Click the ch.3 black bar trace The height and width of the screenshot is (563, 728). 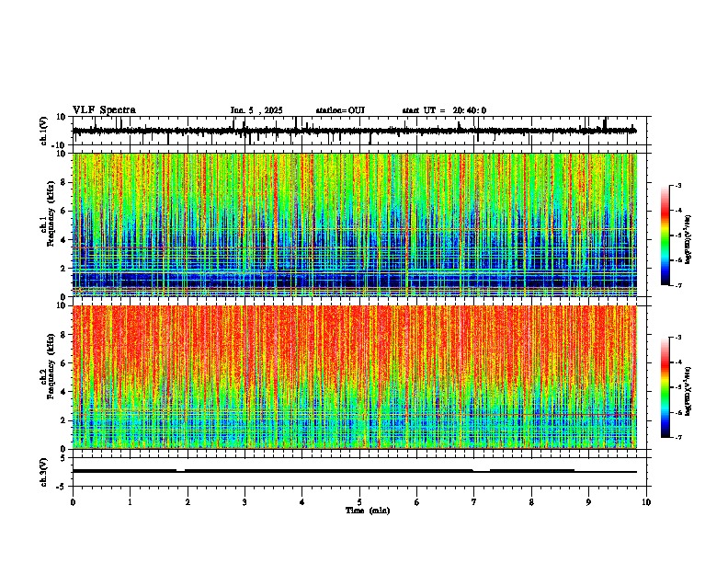[355, 471]
